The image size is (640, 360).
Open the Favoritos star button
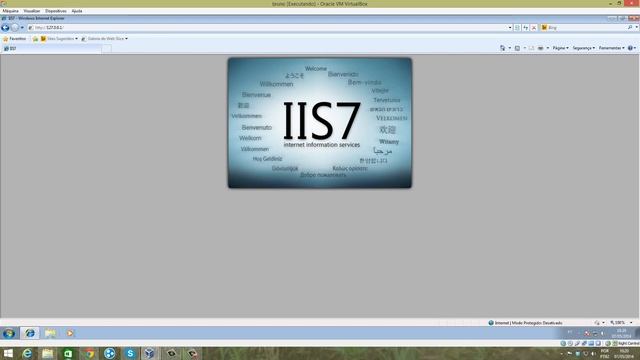tap(14, 39)
